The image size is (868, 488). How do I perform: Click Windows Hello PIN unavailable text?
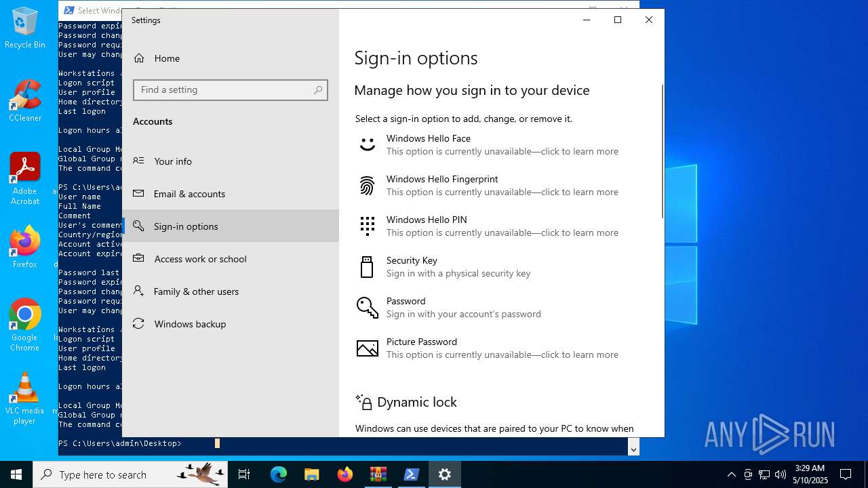point(502,233)
